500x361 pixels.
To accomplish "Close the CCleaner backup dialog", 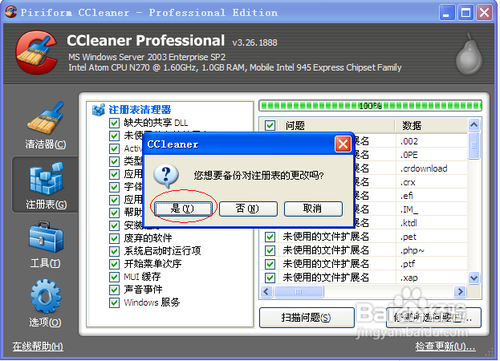I will point(343,144).
